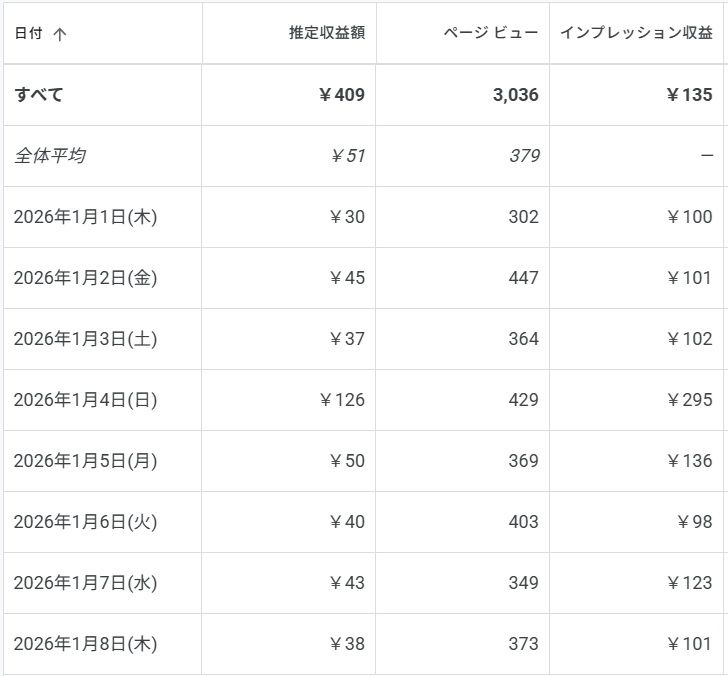Select the 全体平均 row label
Viewport: 728px width, 676px height.
[x=50, y=156]
